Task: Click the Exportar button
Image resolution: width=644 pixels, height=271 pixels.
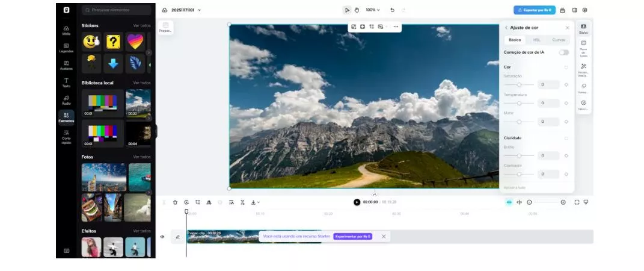Action: [x=535, y=10]
